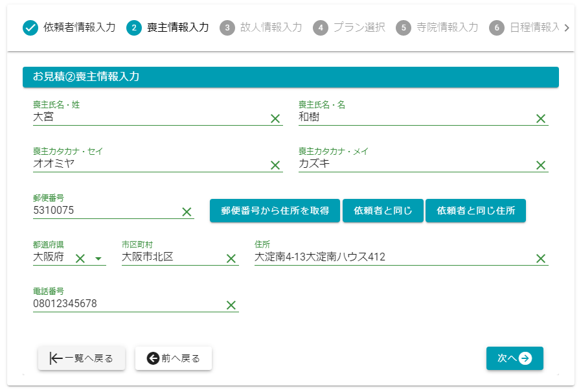Open the 都道府県 dropdown arrow
Screen dimensions: 581x392
pos(98,259)
